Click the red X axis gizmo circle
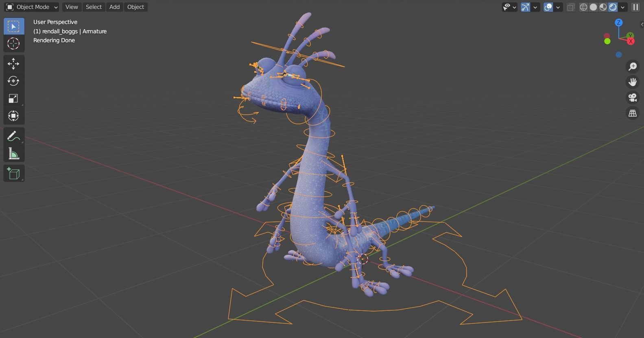 coord(631,41)
